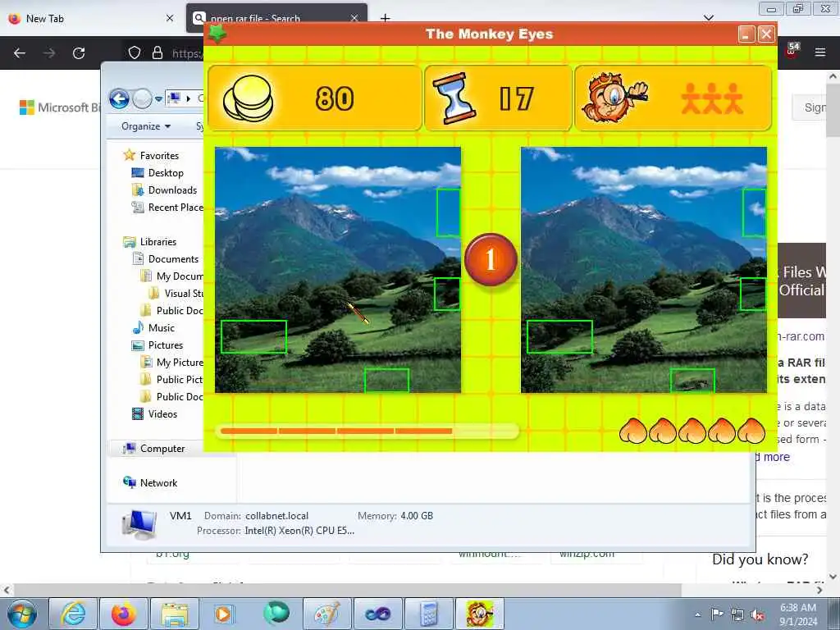Reload the Firefox page
The height and width of the screenshot is (630, 840).
(79, 53)
